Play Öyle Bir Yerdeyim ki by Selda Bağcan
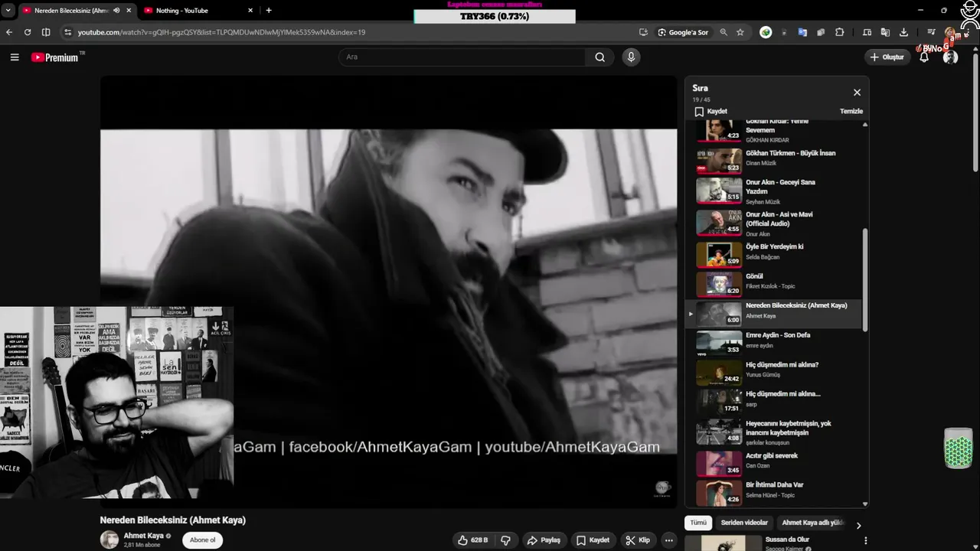 (x=773, y=253)
